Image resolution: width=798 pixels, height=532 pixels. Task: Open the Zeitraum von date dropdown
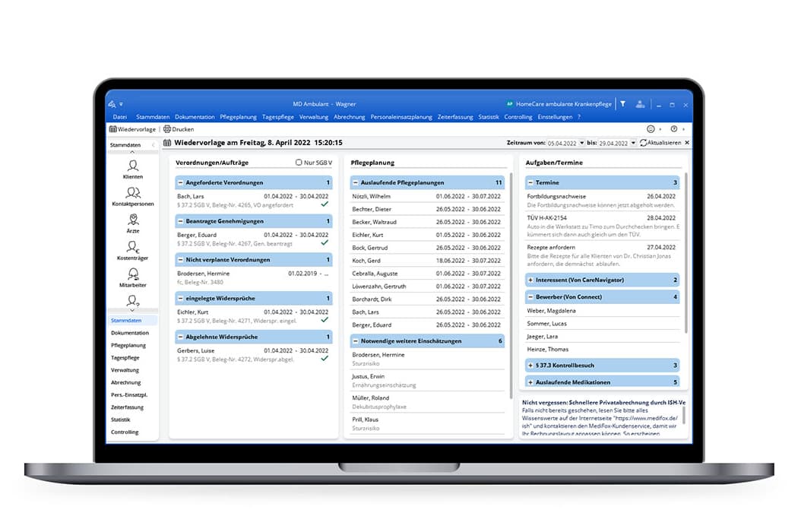(581, 143)
